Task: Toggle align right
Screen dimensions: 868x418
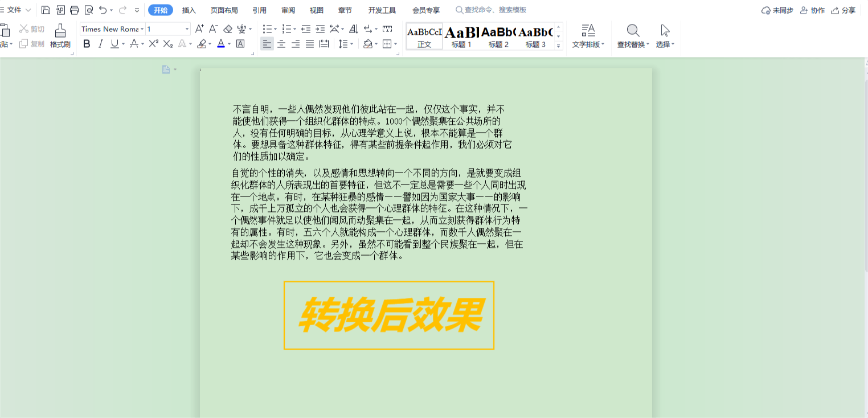Action: (296, 44)
